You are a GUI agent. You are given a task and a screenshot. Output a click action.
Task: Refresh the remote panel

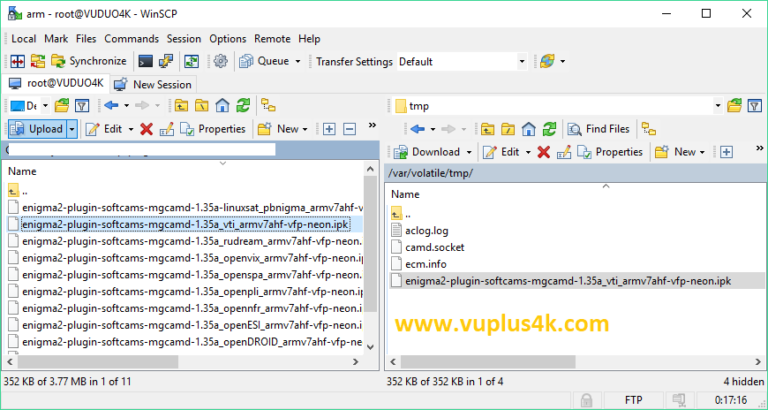point(549,129)
